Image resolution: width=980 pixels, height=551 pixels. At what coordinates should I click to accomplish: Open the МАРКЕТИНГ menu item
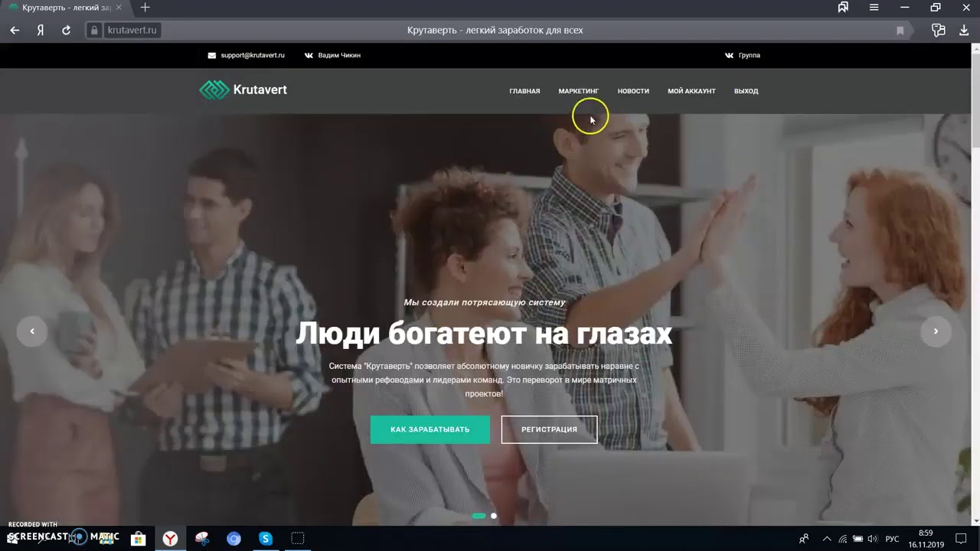(x=579, y=91)
